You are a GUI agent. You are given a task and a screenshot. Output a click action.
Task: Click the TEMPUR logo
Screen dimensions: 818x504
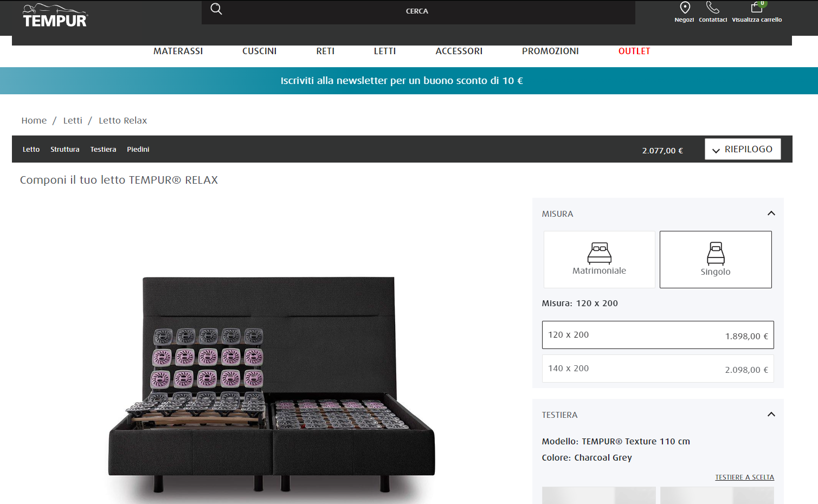pos(55,15)
